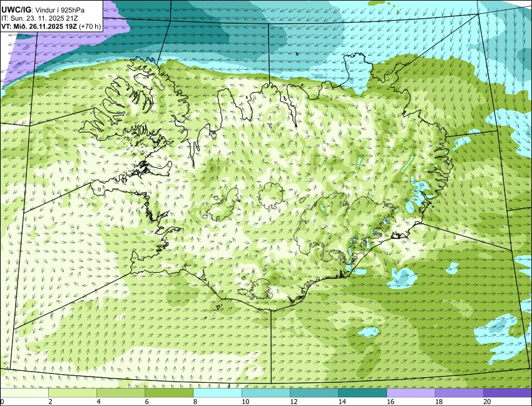This screenshot has width=532, height=406.
Task: Click the 'VT: Mið. 26.11.2025 19Z' line
Action: point(39,26)
